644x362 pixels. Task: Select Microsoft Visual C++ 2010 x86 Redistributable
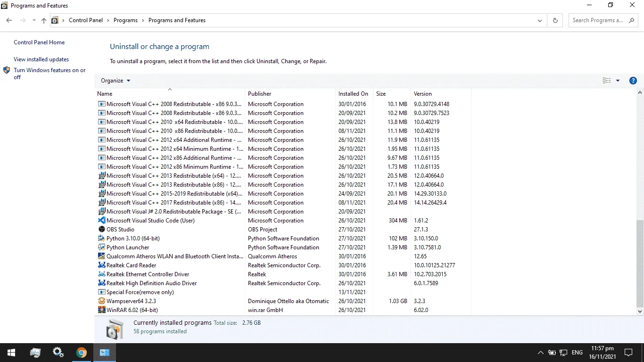pyautogui.click(x=283, y=131)
